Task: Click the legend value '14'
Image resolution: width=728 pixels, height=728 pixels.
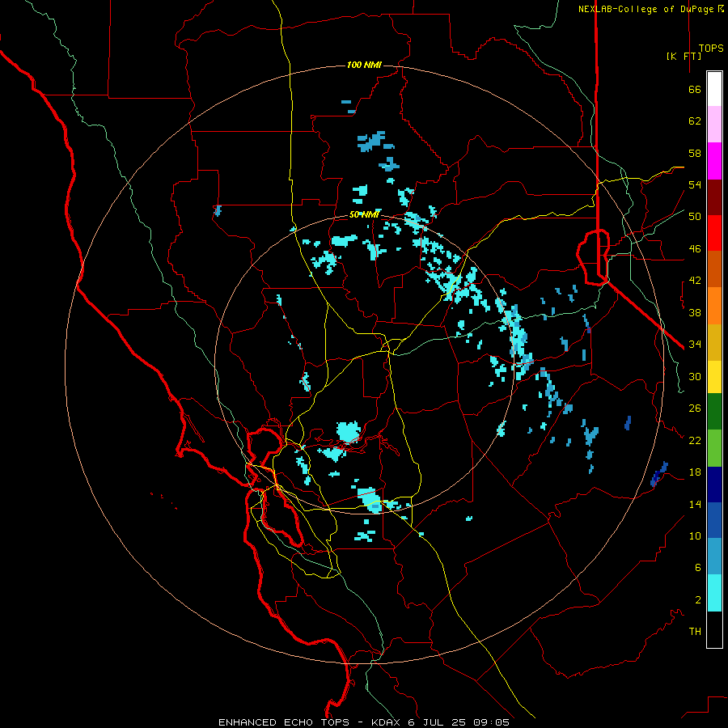Action: tap(695, 504)
